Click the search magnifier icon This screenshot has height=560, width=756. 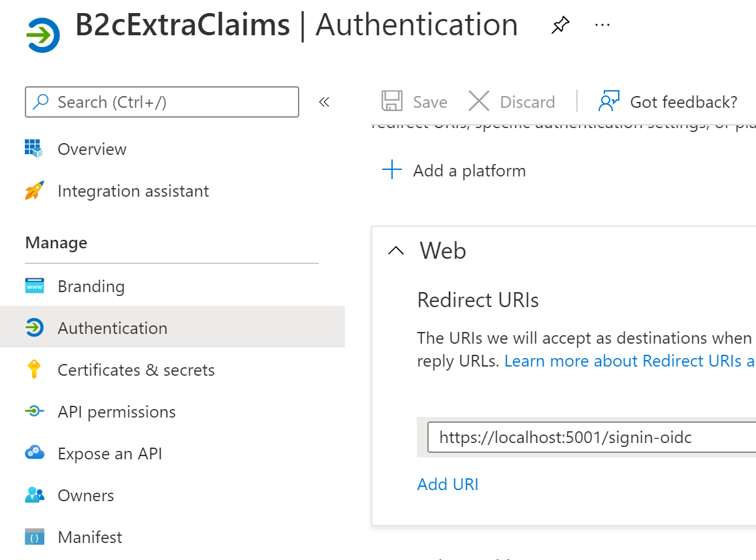(41, 102)
